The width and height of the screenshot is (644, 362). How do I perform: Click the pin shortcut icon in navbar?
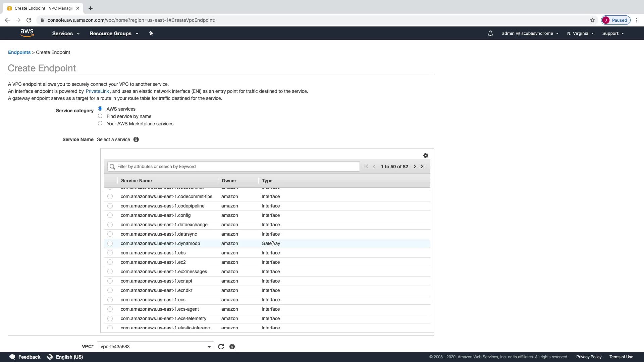(x=151, y=33)
